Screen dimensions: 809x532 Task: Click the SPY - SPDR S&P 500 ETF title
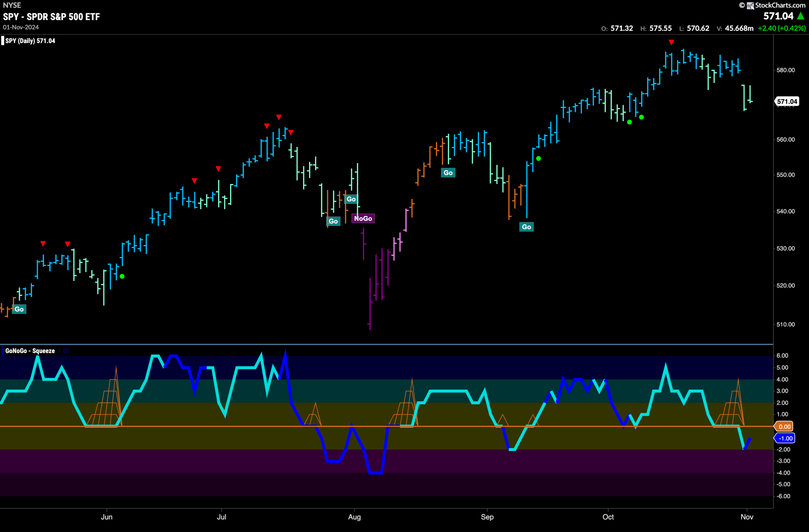coord(51,17)
